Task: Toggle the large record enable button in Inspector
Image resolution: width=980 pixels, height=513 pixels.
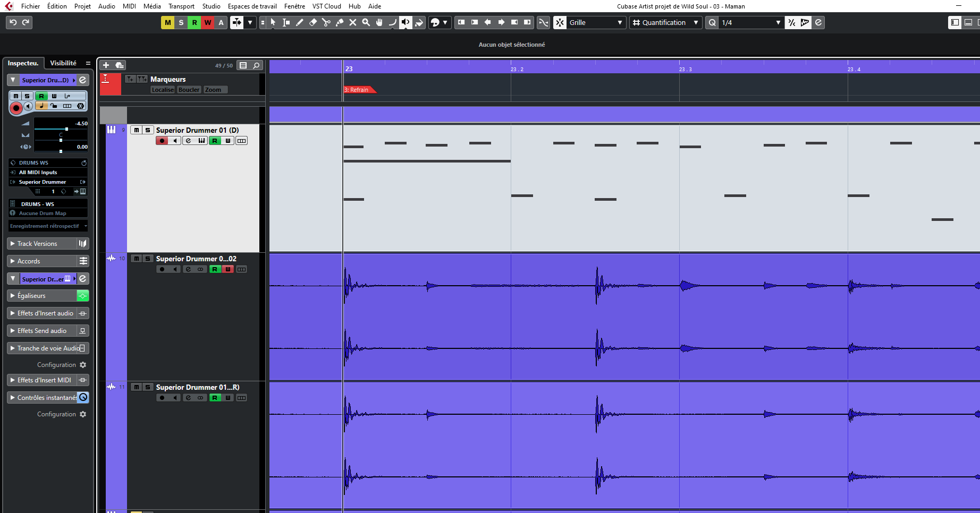Action: coord(16,108)
